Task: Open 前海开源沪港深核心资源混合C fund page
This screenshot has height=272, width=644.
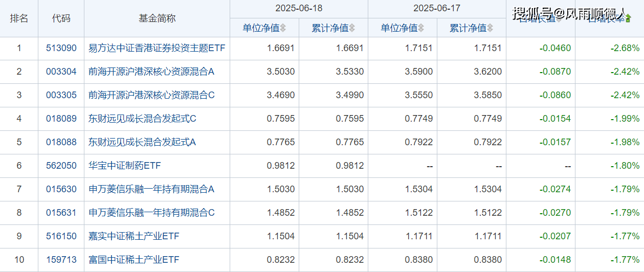Action: 151,96
